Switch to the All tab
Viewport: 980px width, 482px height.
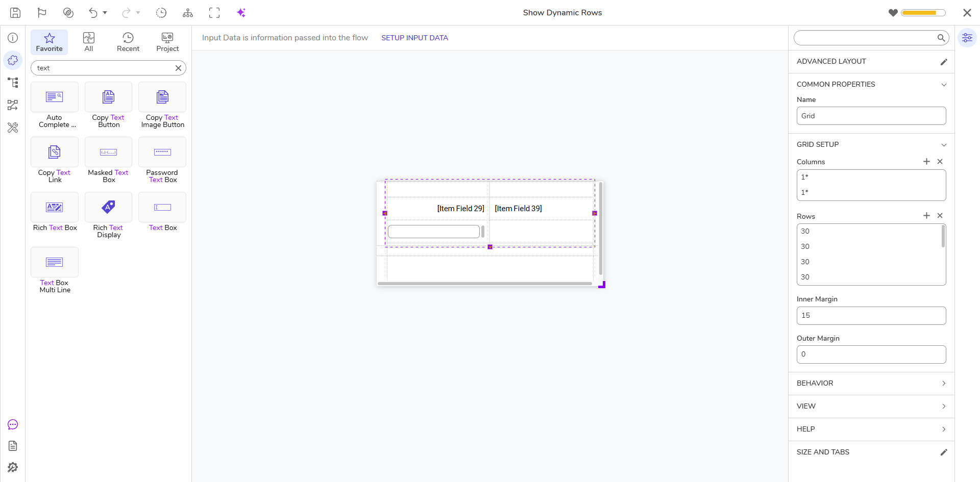(x=89, y=42)
